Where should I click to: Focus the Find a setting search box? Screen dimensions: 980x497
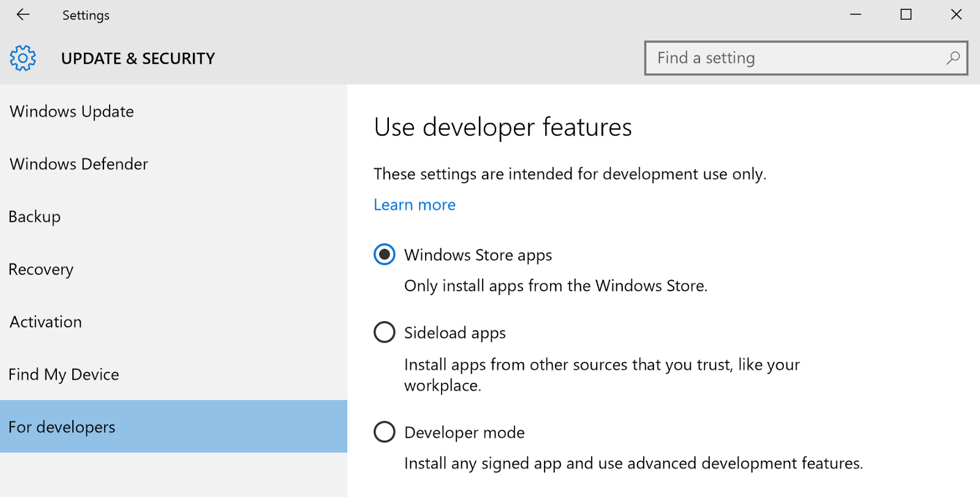coord(806,58)
